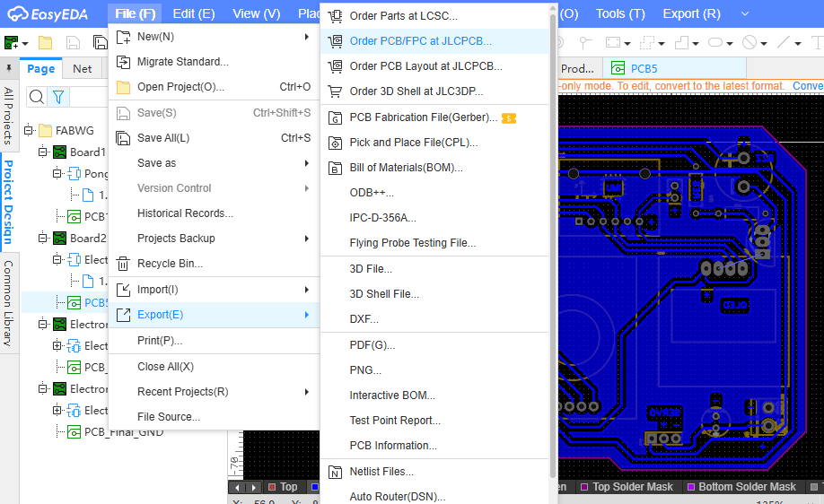Screen dimensions: 824x504
Task: Open the Export (R) menu
Action: pyautogui.click(x=691, y=13)
